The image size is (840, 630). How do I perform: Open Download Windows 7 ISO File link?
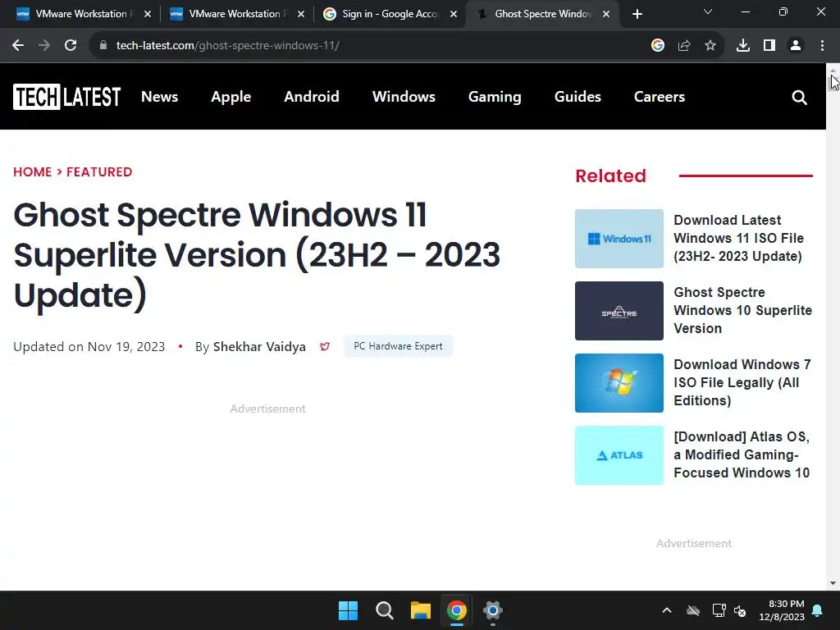tap(742, 382)
